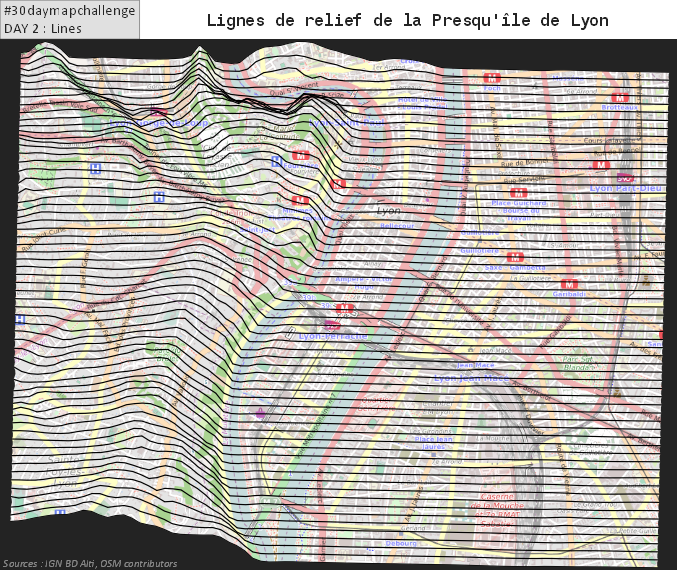Click the 'Parc Sgt Blandan' label

(x=579, y=363)
